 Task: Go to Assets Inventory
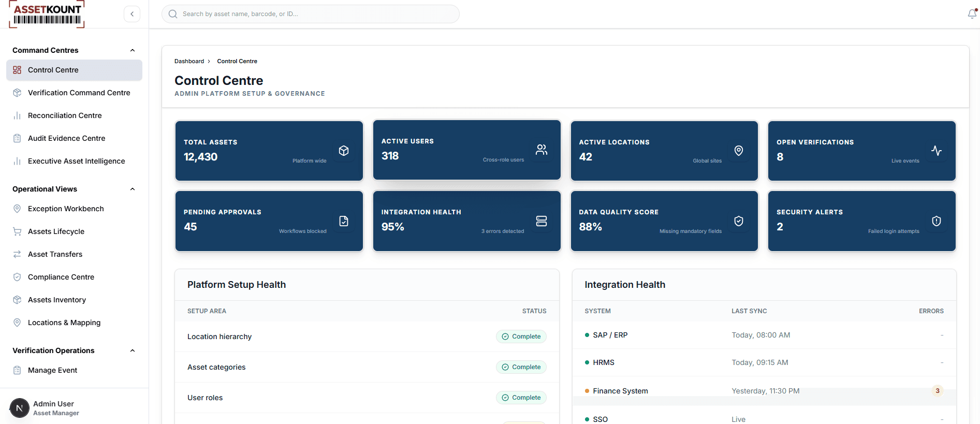tap(74, 300)
